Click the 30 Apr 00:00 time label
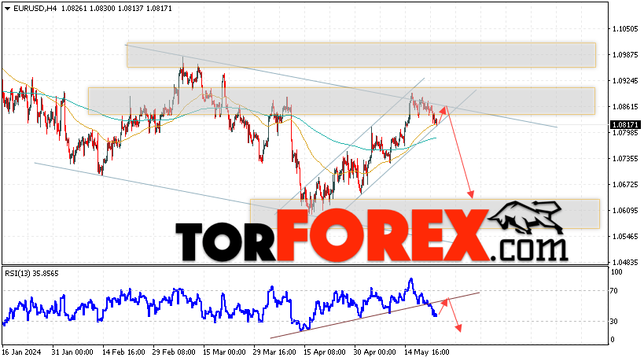The width and height of the screenshot is (644, 361). [x=375, y=352]
